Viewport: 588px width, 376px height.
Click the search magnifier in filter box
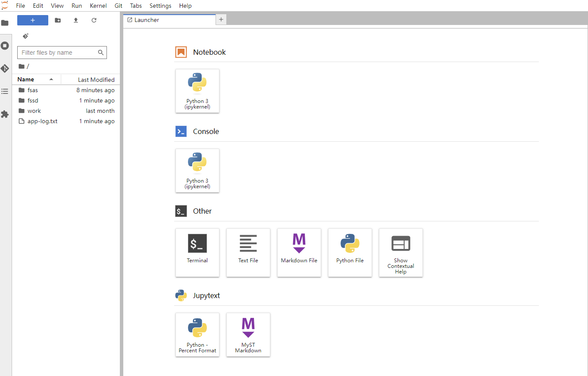101,53
